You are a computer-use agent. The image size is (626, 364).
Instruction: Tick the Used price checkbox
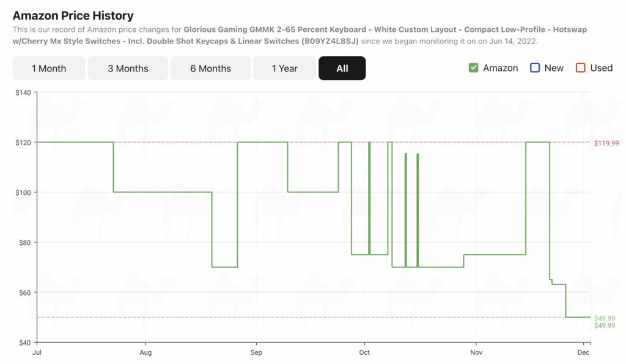coord(581,68)
